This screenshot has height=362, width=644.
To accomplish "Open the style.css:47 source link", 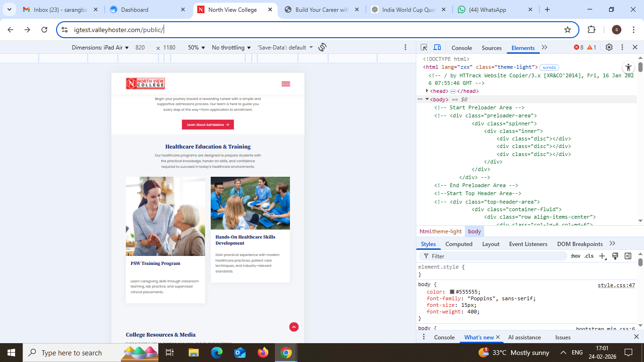I will (616, 285).
